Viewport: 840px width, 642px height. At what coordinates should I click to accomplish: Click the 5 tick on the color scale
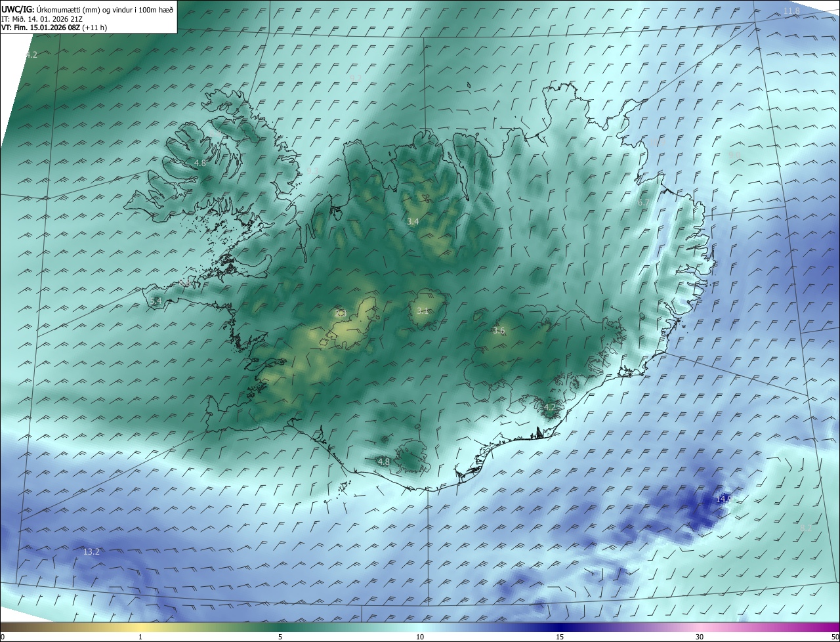pos(280,637)
